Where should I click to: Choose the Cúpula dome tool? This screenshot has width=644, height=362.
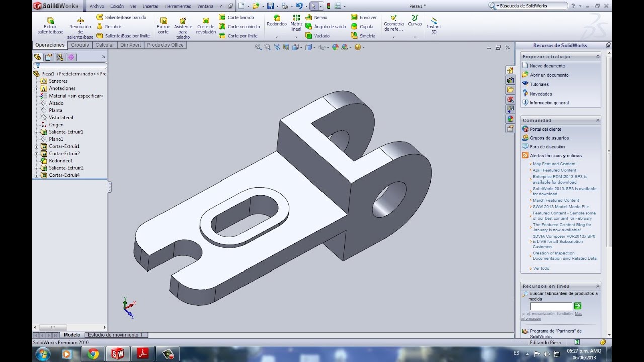(x=362, y=26)
